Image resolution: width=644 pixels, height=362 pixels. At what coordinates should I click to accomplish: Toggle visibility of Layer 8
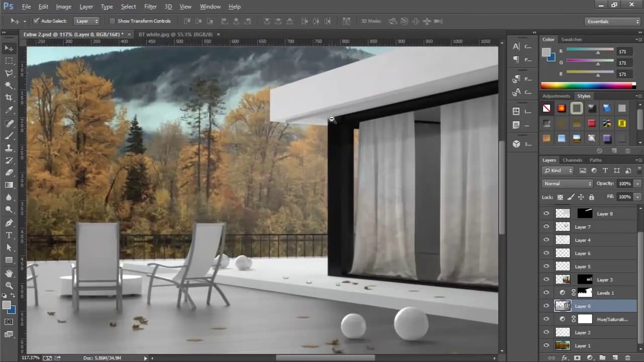coord(546,214)
